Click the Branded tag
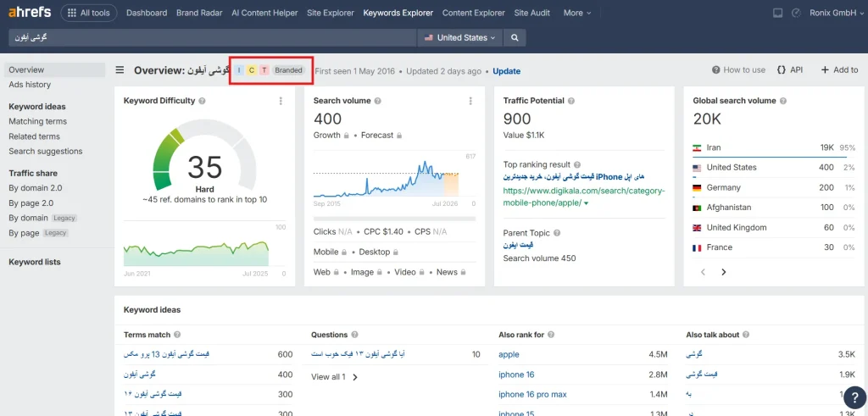 point(288,70)
